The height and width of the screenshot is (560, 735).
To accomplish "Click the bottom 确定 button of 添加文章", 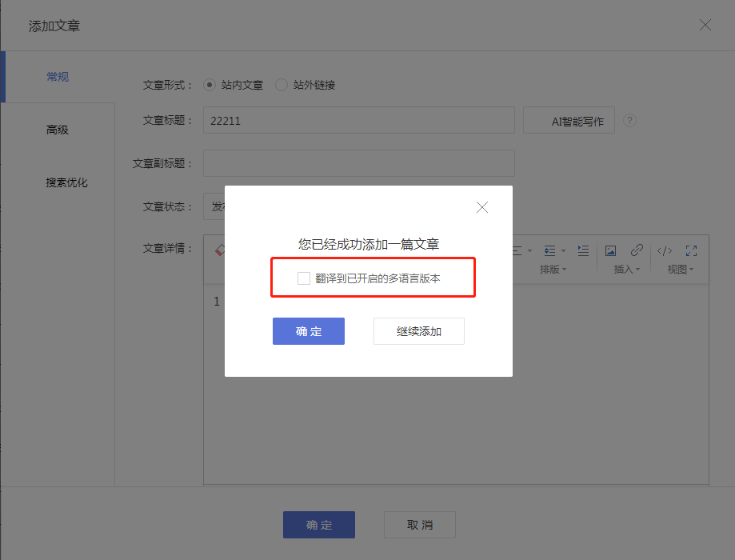I will [319, 524].
